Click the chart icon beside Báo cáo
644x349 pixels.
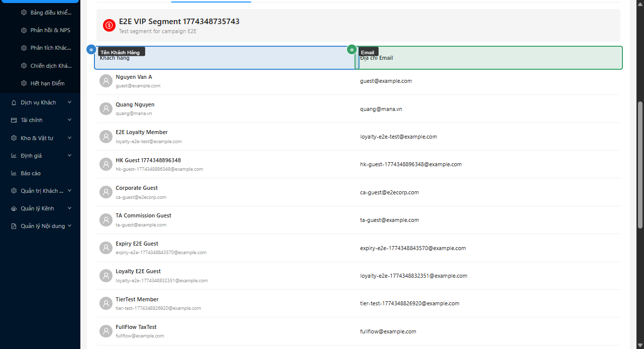(14, 173)
